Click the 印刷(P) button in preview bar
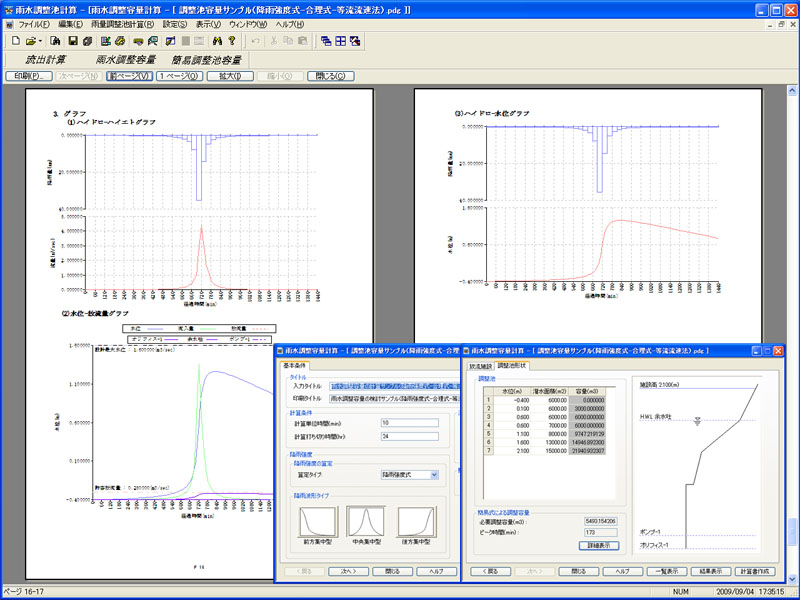The image size is (800, 600). tap(27, 76)
